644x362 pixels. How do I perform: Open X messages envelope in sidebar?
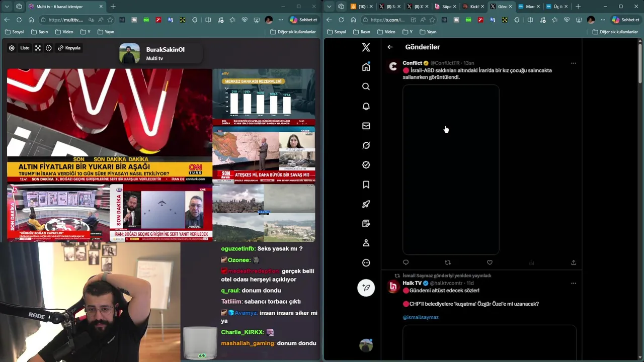366,126
